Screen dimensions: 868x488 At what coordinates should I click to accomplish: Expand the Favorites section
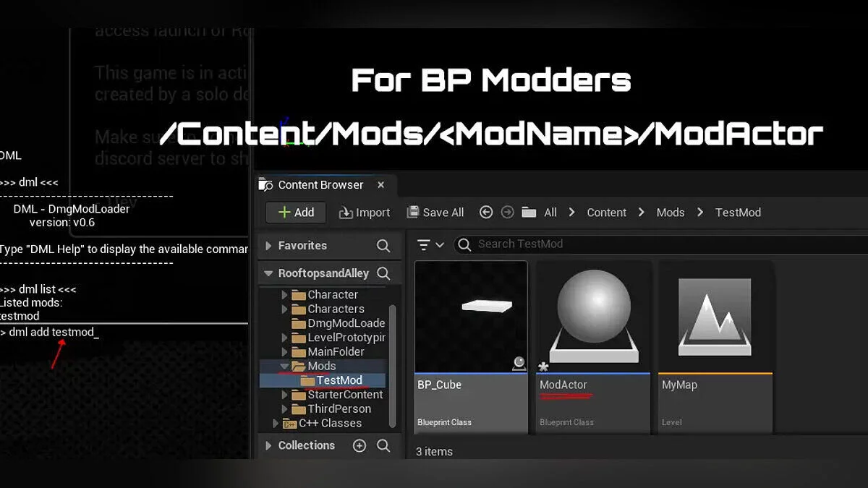click(269, 246)
